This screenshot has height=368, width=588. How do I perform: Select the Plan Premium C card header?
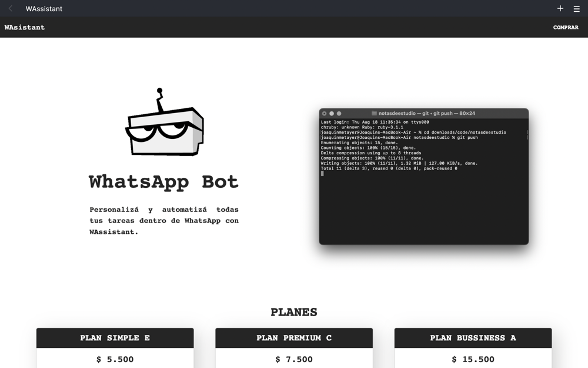click(294, 338)
